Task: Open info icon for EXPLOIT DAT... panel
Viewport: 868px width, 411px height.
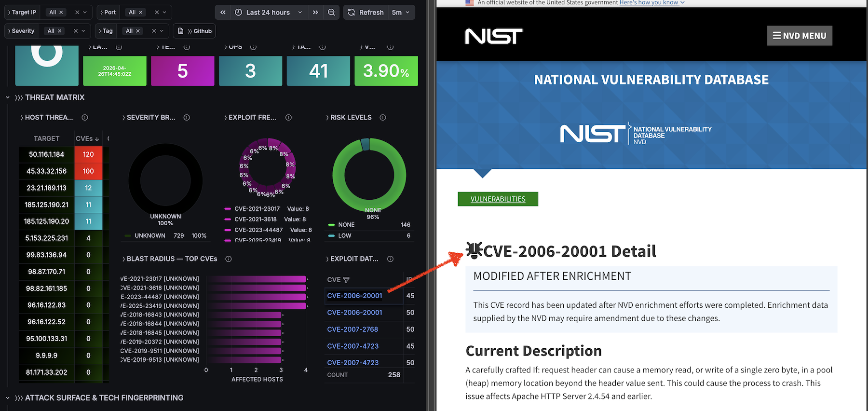Action: pyautogui.click(x=390, y=259)
